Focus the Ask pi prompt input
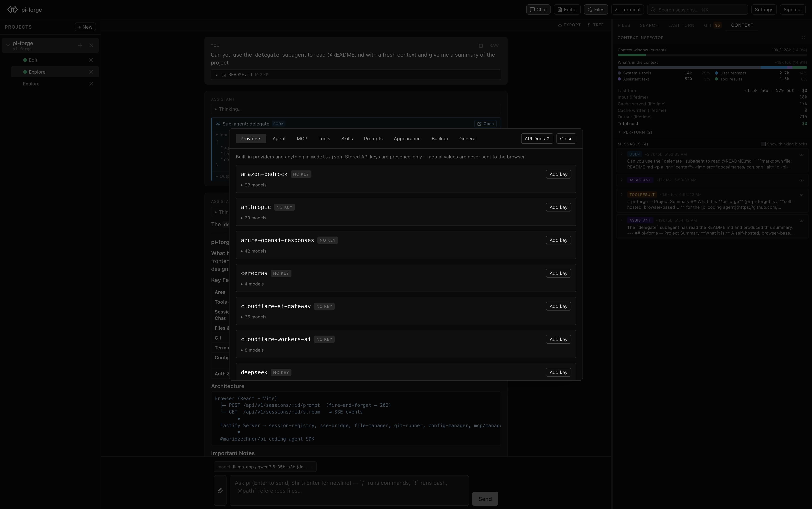Image resolution: width=812 pixels, height=509 pixels. tap(349, 490)
